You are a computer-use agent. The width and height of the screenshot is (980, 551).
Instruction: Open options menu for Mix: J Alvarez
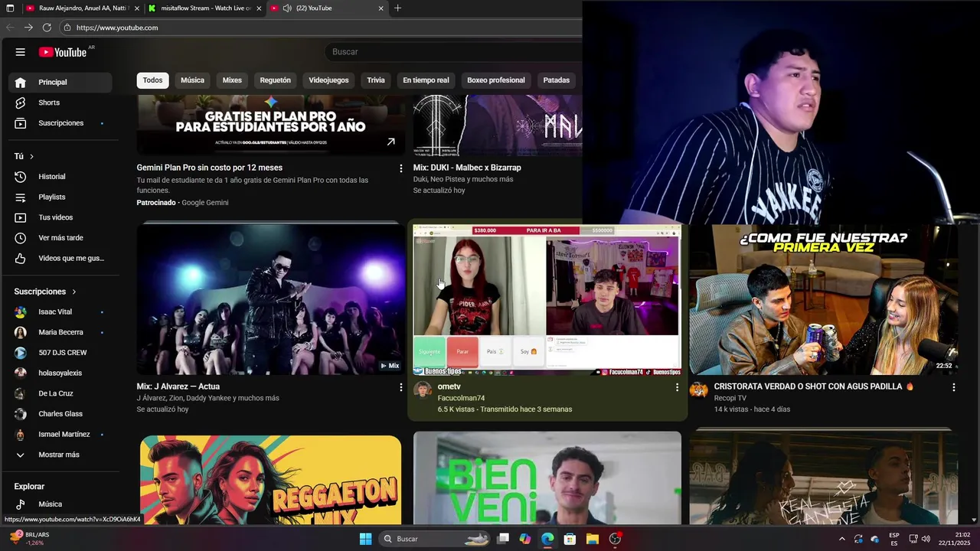click(x=400, y=387)
